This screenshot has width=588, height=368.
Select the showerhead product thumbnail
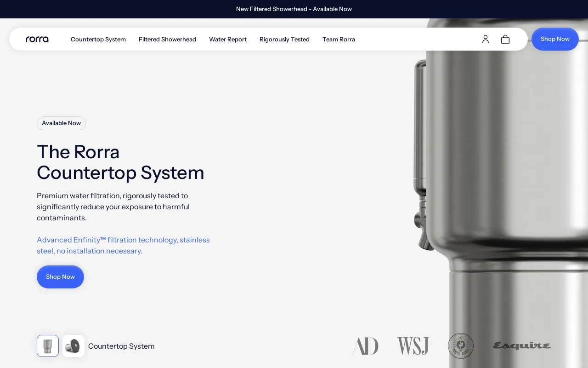[x=73, y=346]
